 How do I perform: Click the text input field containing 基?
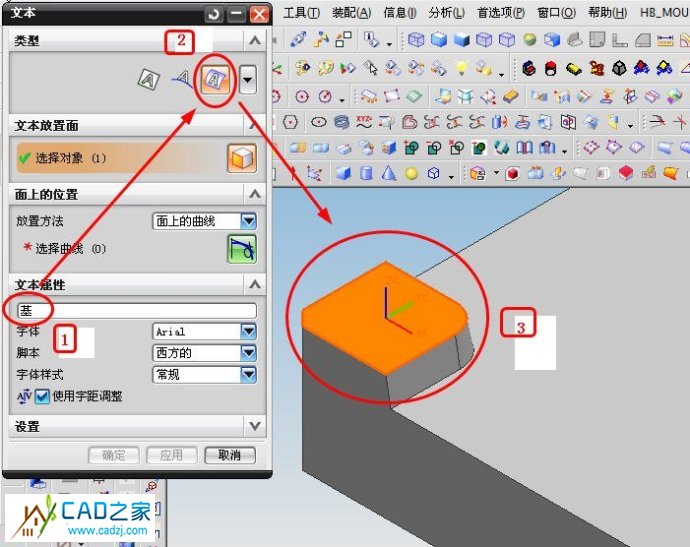coord(136,310)
